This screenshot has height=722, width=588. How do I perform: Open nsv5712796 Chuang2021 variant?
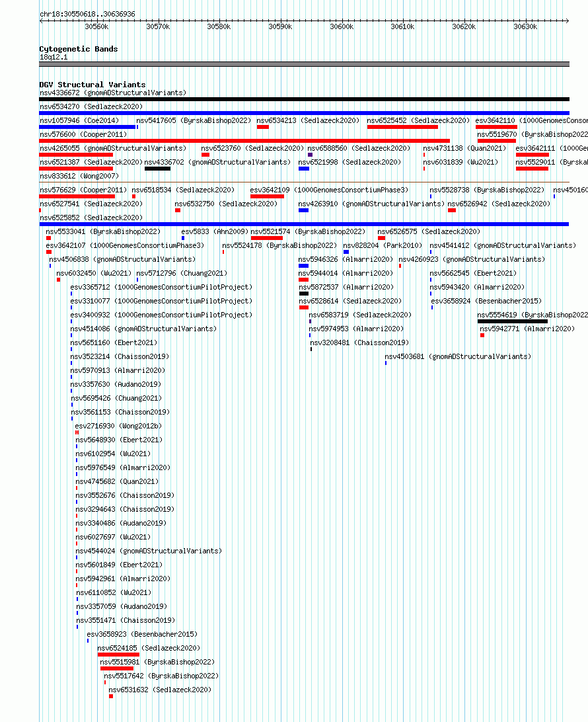tap(182, 272)
